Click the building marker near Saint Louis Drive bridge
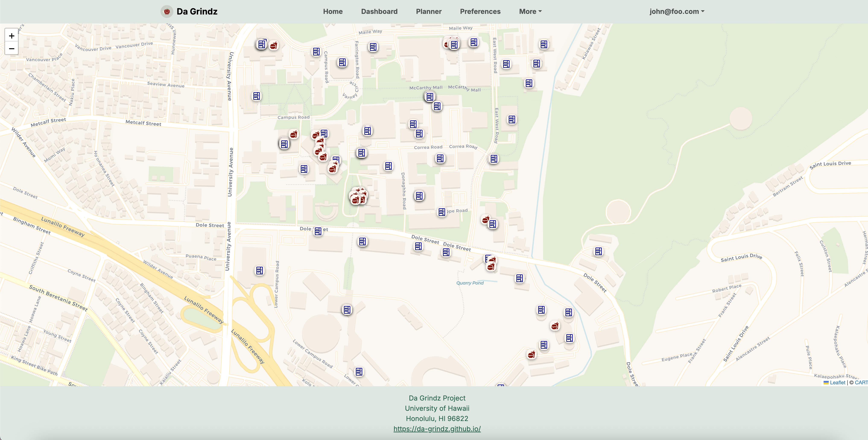 click(598, 251)
